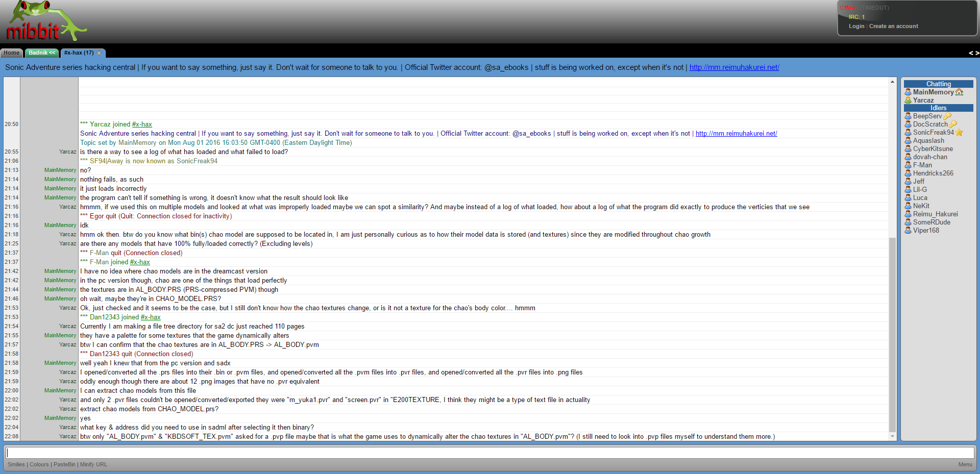Click the avatar icon for Reimu_Hakurei
This screenshot has width=980, height=474.
[908, 214]
